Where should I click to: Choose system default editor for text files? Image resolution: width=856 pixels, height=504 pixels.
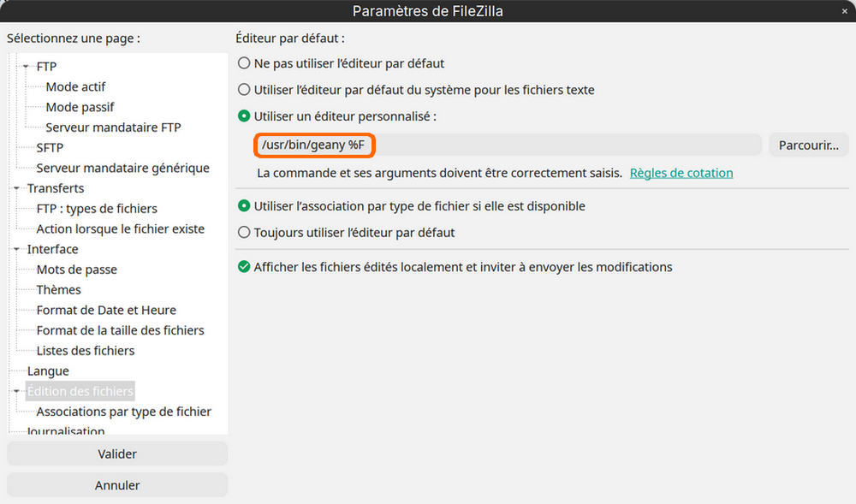[245, 90]
